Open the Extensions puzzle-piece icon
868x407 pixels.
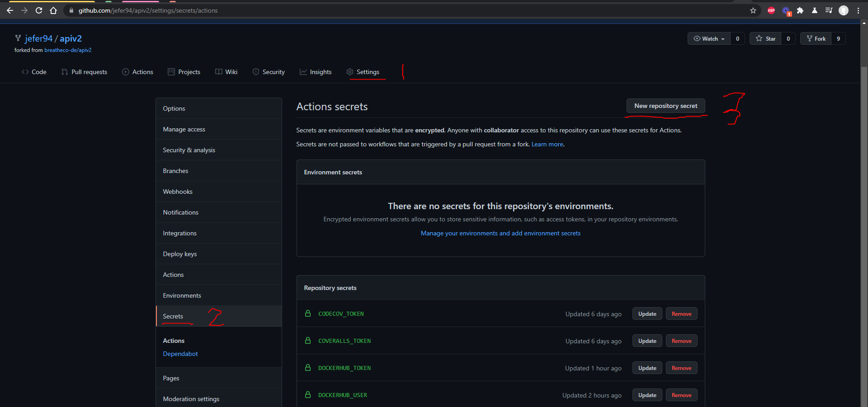tap(800, 10)
